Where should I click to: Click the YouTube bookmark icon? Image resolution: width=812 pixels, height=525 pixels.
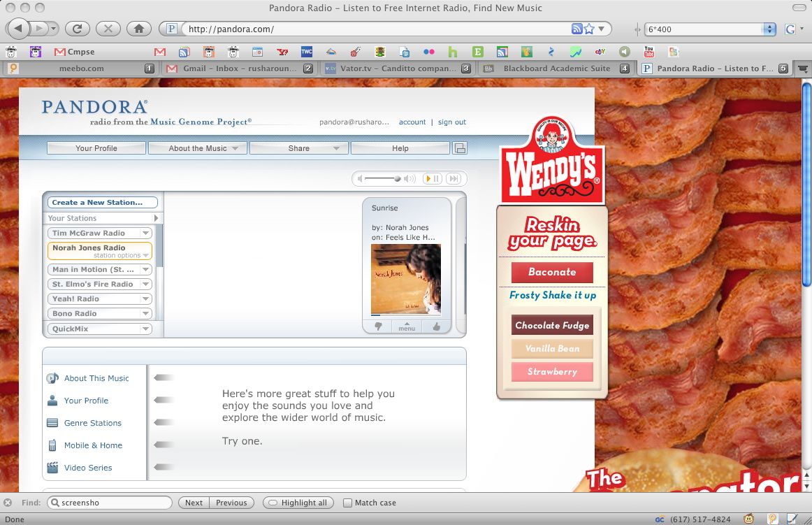coord(648,52)
